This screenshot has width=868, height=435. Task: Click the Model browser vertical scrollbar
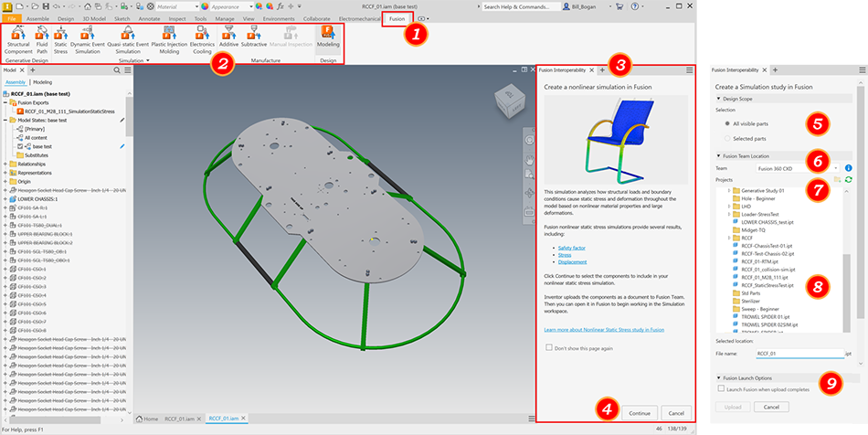point(129,116)
